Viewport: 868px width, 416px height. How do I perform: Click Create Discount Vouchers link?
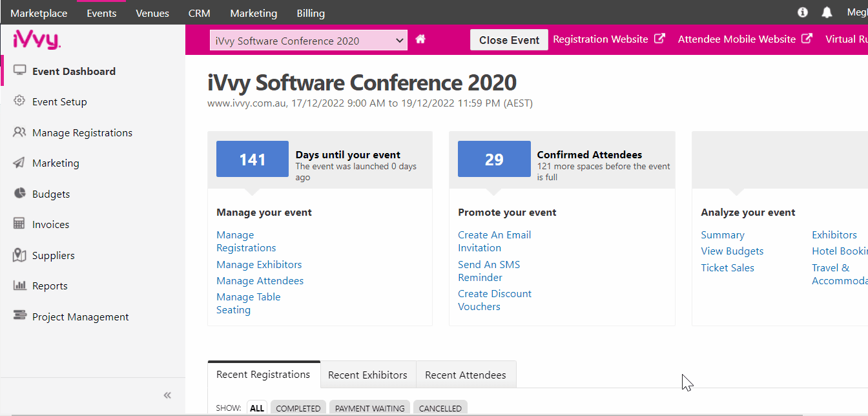pos(495,300)
